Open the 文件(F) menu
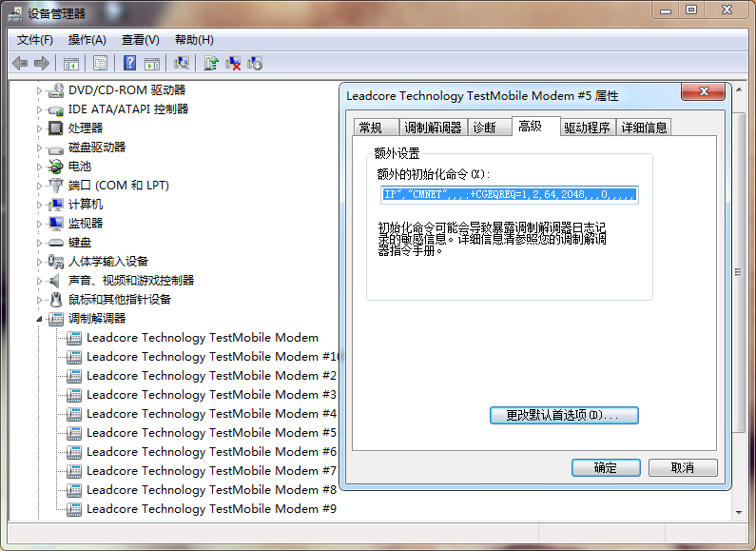756x551 pixels. pyautogui.click(x=35, y=40)
